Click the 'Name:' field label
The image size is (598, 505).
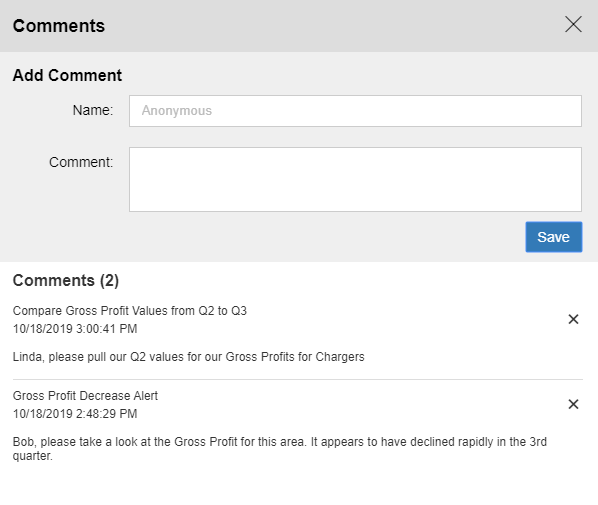pos(93,110)
